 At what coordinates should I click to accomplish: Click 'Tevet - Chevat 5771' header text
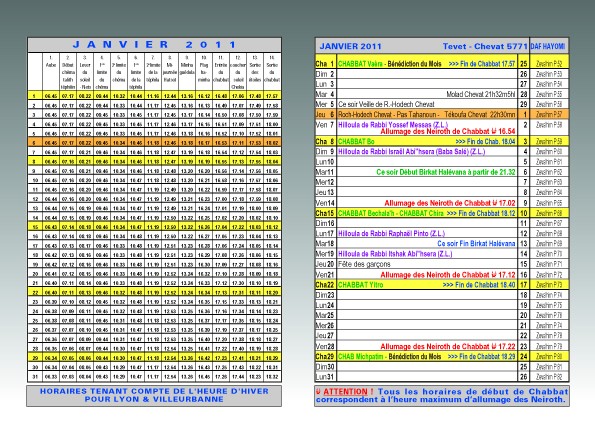pos(485,46)
